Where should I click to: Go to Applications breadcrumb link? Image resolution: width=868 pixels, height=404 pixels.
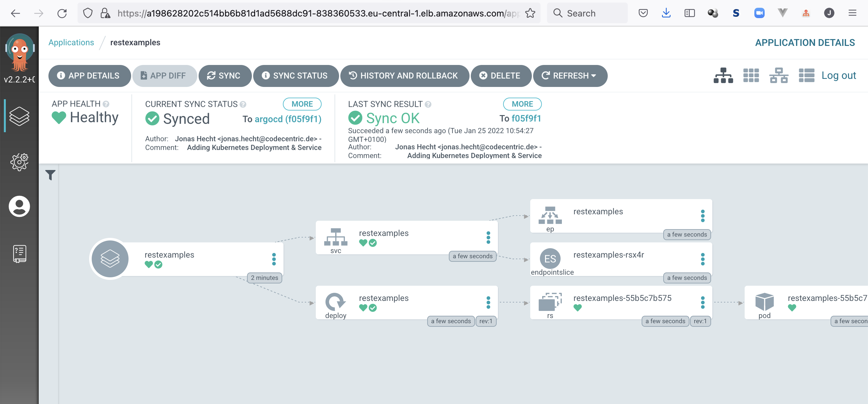tap(71, 42)
